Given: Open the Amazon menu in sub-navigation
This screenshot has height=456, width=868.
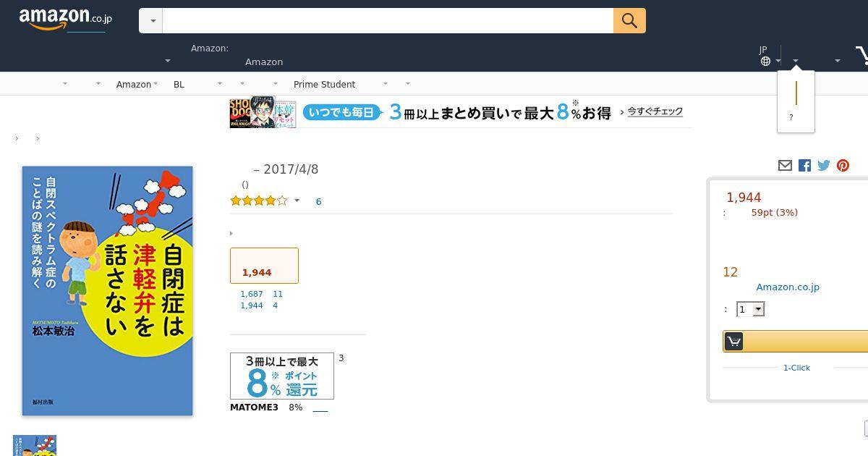Looking at the screenshot, I should pyautogui.click(x=134, y=85).
